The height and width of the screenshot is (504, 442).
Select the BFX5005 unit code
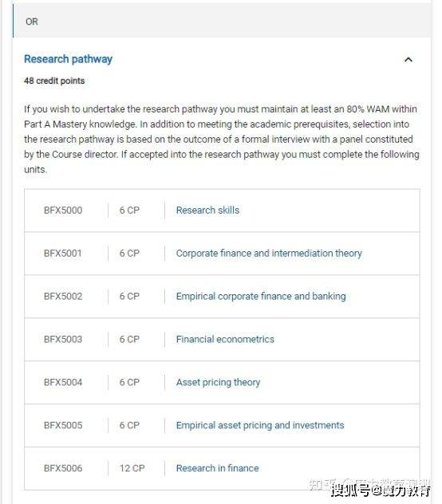[63, 425]
